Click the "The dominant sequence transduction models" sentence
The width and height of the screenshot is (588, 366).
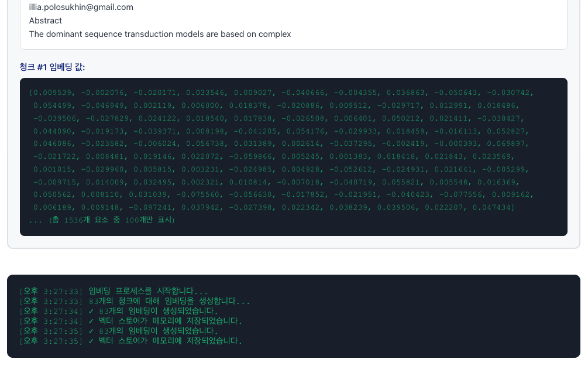160,34
